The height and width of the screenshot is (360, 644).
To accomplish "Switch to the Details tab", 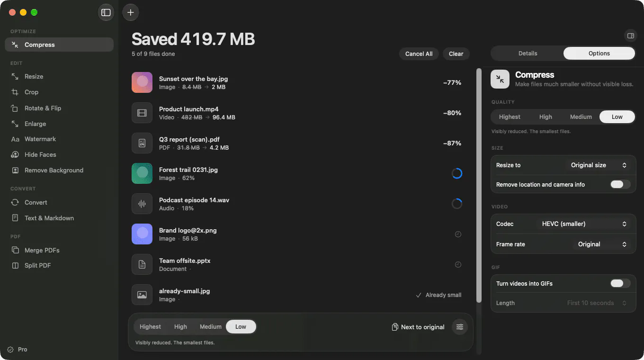I will [528, 54].
